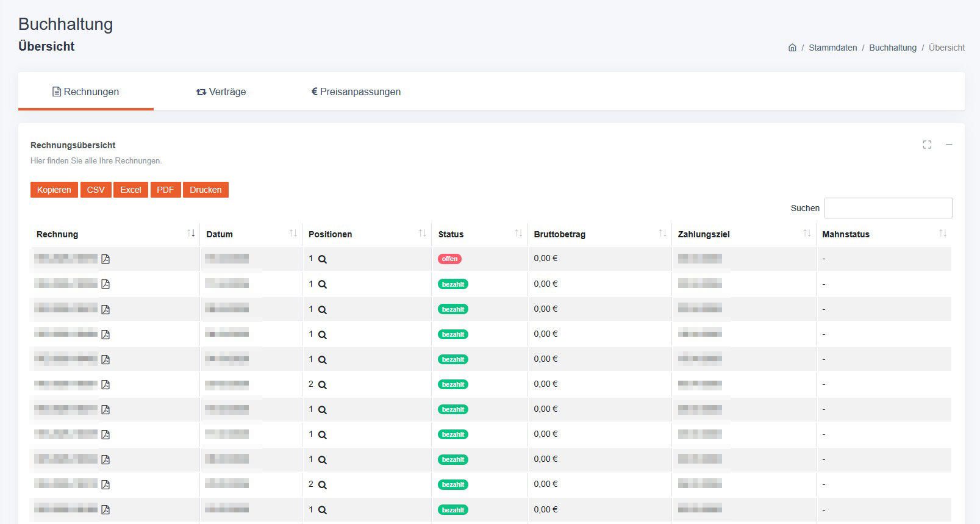Open PDF icon of the first invoice row

[106, 259]
